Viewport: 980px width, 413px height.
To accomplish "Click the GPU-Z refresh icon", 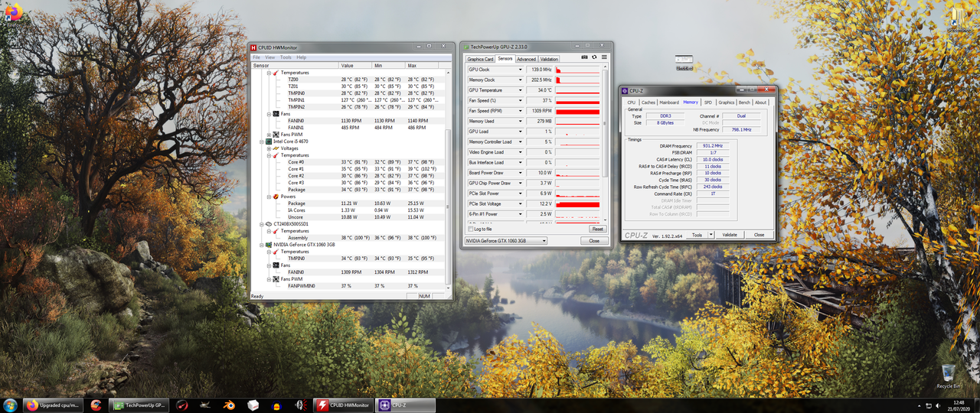I will (595, 57).
